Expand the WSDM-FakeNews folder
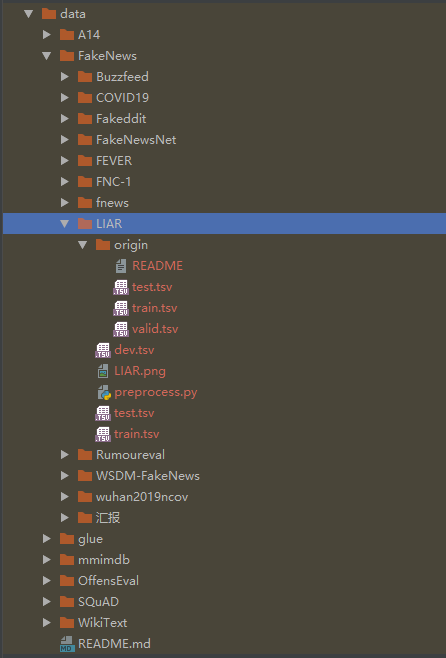Image resolution: width=446 pixels, height=658 pixels. pos(65,475)
